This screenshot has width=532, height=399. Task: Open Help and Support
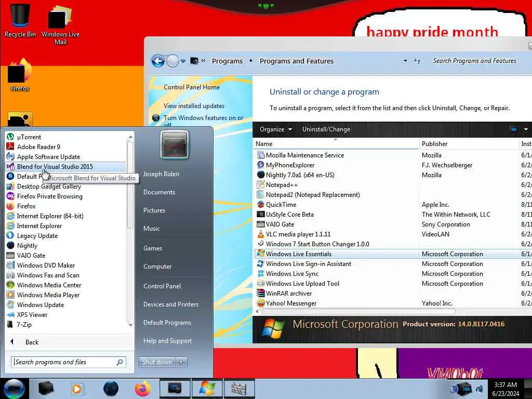coord(167,341)
